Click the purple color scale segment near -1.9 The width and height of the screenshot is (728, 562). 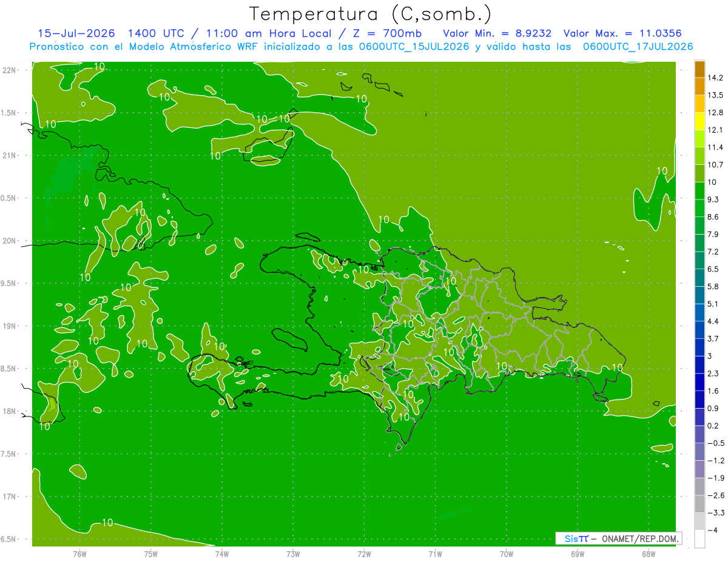click(x=699, y=469)
